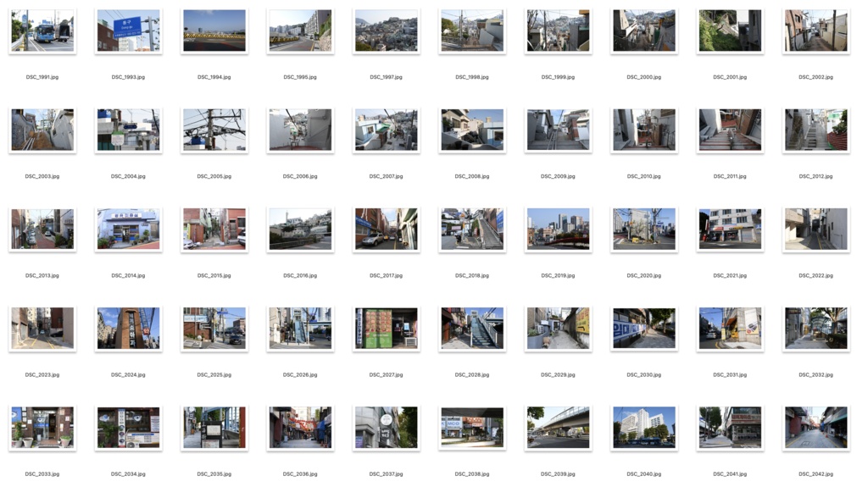Viewport: 868px width, 487px height.
Task: Click the DSC_2031.jpg thumbnail image
Action: (730, 329)
